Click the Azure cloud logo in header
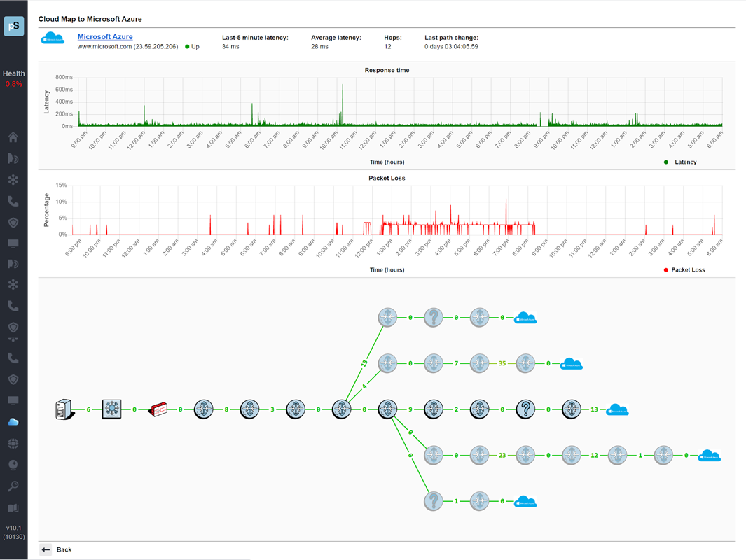Viewport: 746px width, 560px height. click(53, 39)
